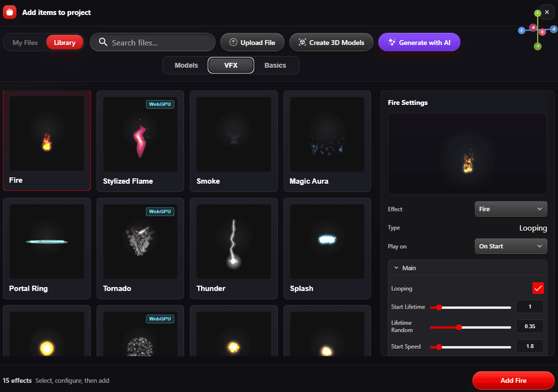Open the Play on dropdown
Viewport: 558px width, 392px height.
click(511, 246)
